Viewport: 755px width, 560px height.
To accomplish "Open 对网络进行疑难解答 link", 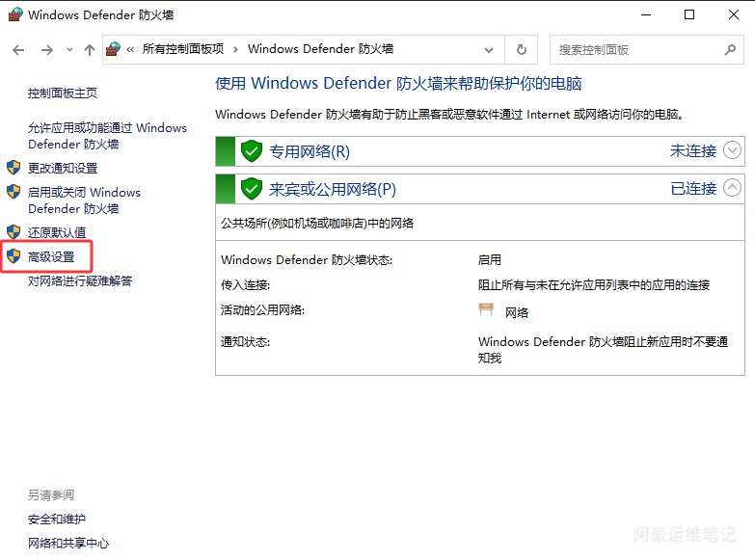I will point(80,280).
